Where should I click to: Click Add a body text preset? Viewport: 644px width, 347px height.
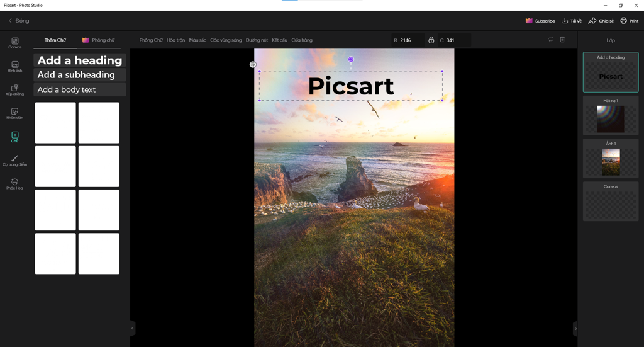tap(80, 89)
